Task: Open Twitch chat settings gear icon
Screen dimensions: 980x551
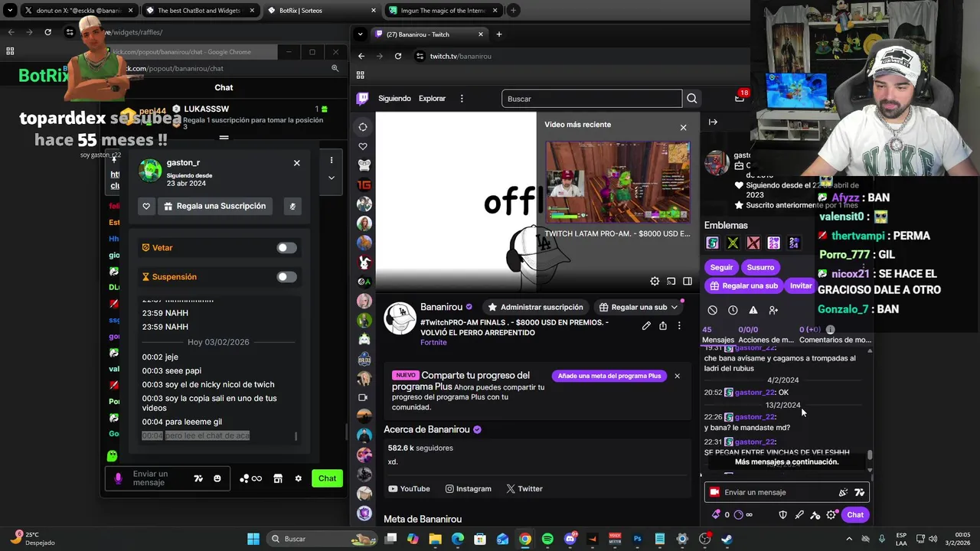Action: click(x=831, y=515)
